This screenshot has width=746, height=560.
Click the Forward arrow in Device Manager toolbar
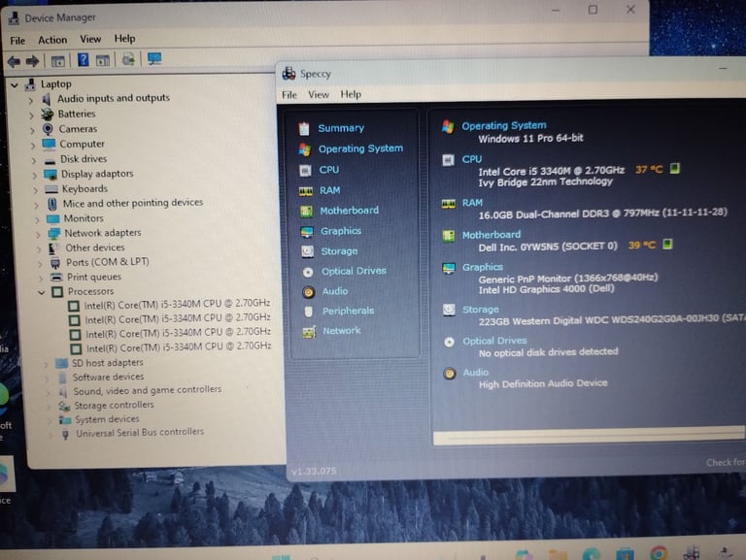point(32,61)
